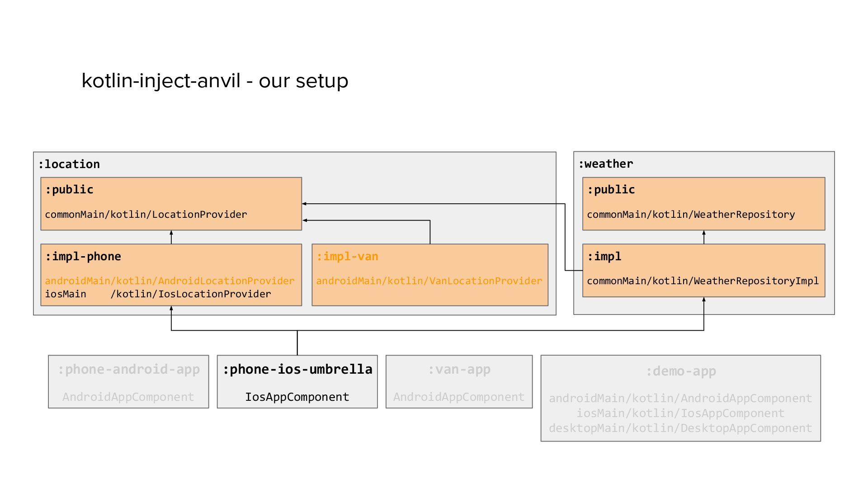Select the :location module label
The height and width of the screenshot is (488, 868).
coord(69,164)
